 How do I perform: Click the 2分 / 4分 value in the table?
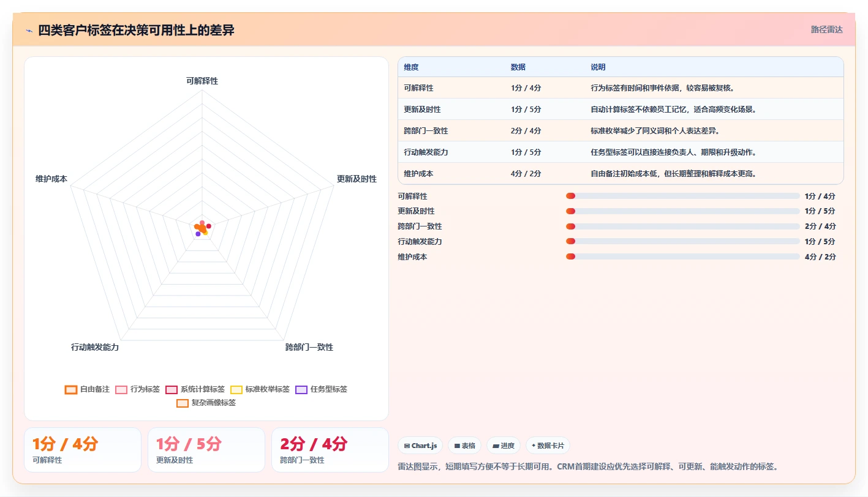click(526, 131)
